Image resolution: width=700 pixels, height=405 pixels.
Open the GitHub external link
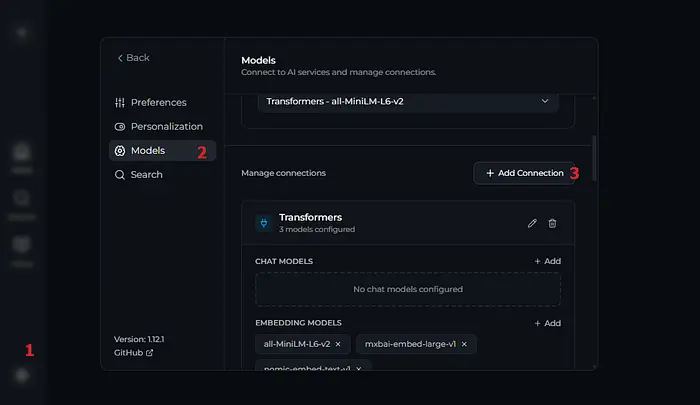pos(134,353)
